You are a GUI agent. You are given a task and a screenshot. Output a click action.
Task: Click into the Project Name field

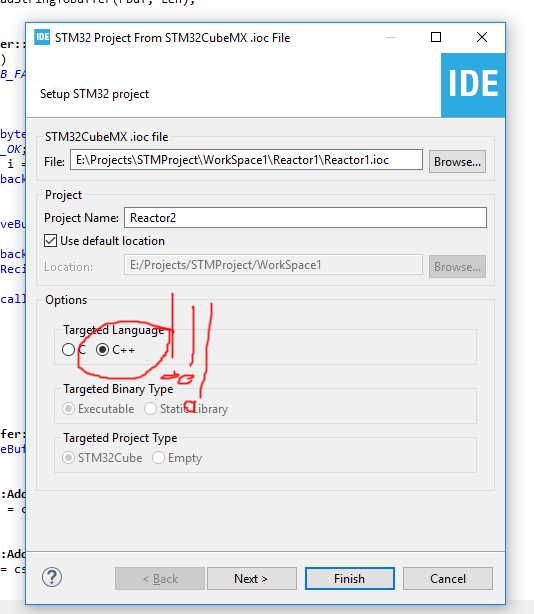click(305, 217)
